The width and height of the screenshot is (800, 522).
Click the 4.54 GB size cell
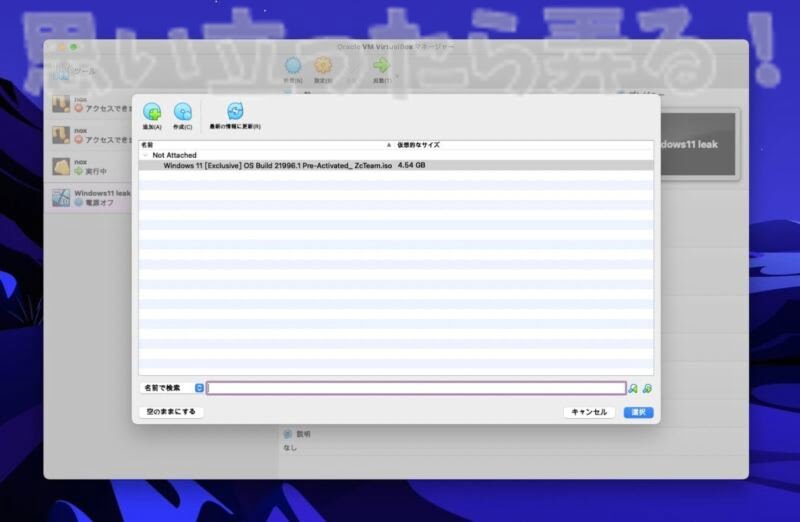point(411,165)
